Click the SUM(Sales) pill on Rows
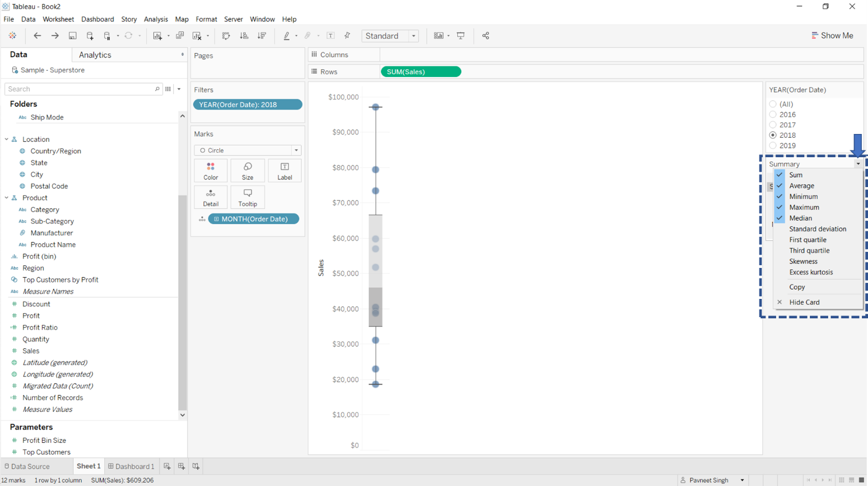This screenshot has height=486, width=868. pyautogui.click(x=421, y=71)
